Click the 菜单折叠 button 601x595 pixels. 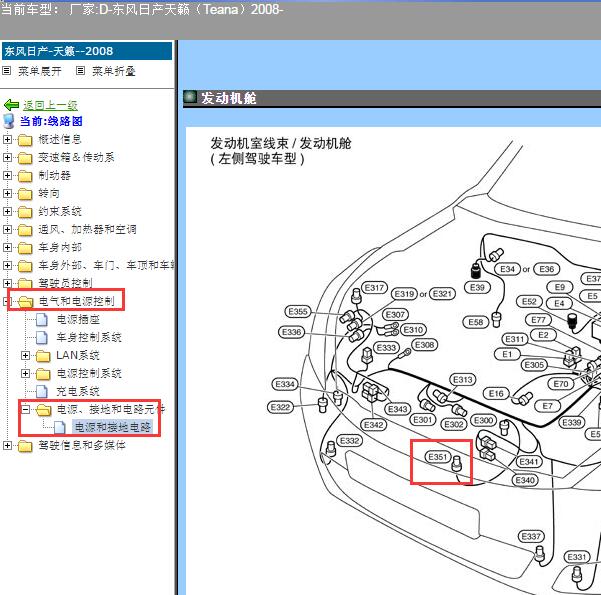click(113, 71)
